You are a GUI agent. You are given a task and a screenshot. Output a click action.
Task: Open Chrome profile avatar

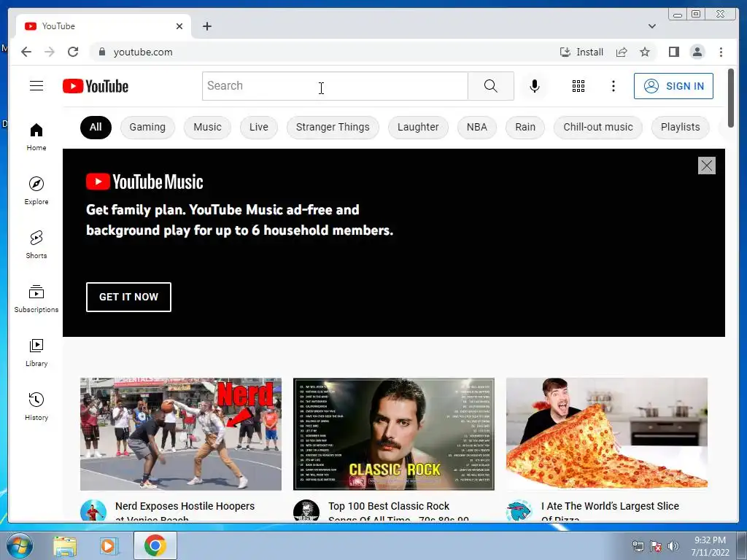pos(697,52)
